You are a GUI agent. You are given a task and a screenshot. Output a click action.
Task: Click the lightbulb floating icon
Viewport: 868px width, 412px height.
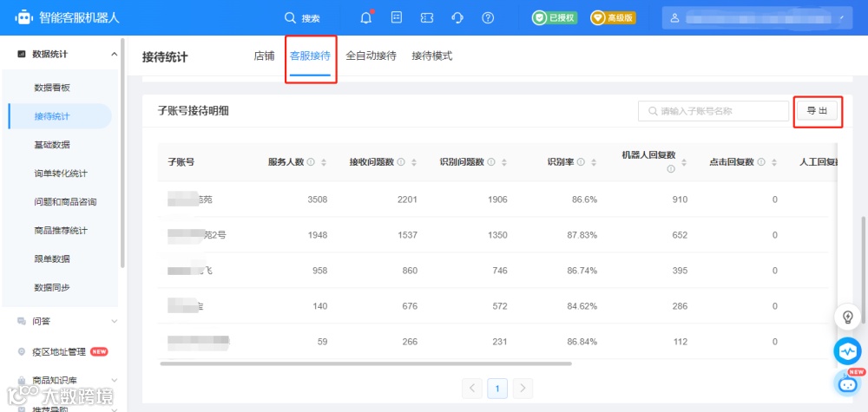[x=847, y=317]
